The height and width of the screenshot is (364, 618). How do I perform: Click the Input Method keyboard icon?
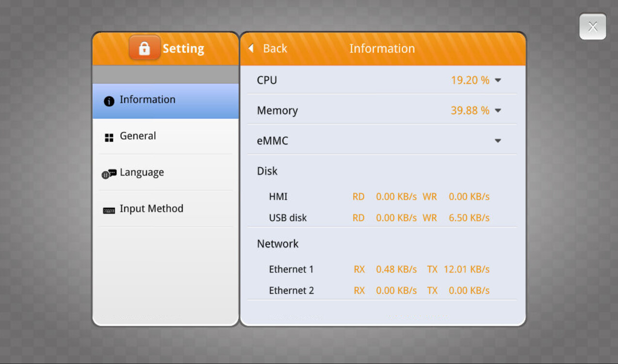pyautogui.click(x=109, y=210)
